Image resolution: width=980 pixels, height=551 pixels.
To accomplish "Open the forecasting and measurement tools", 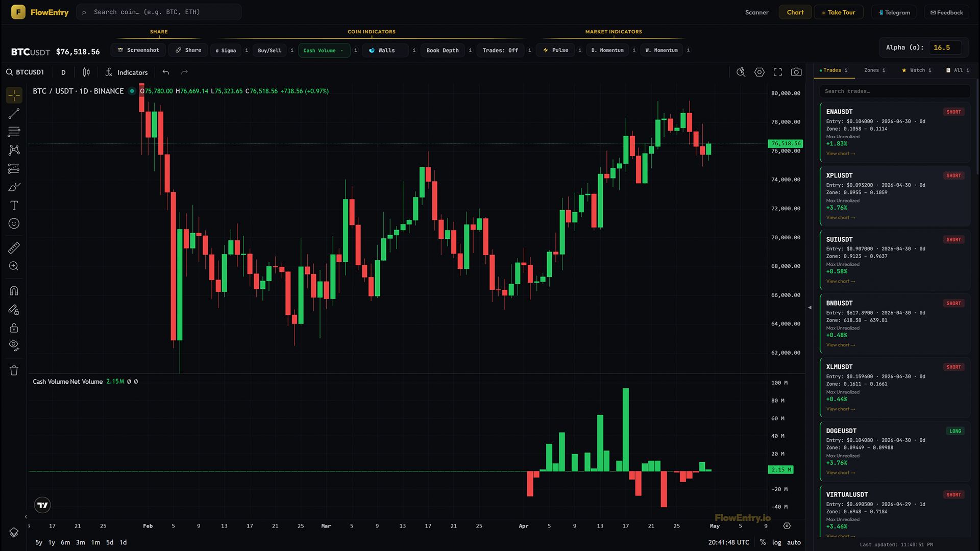I will click(x=14, y=169).
